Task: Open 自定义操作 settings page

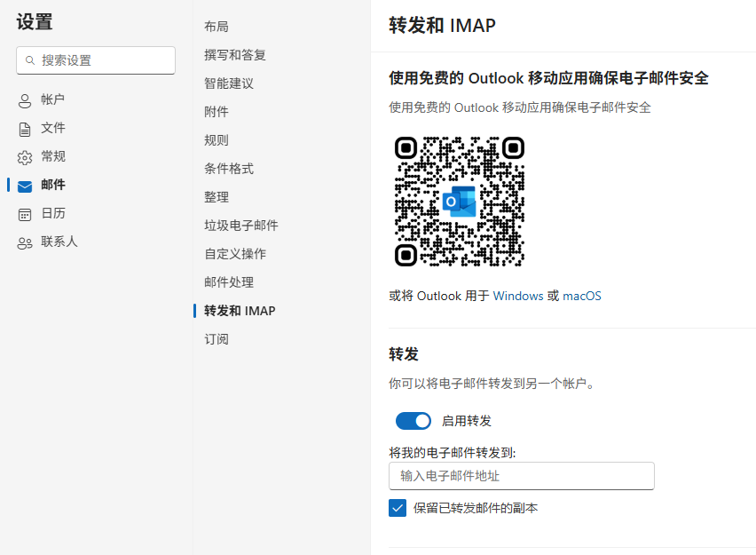Action: click(x=235, y=254)
